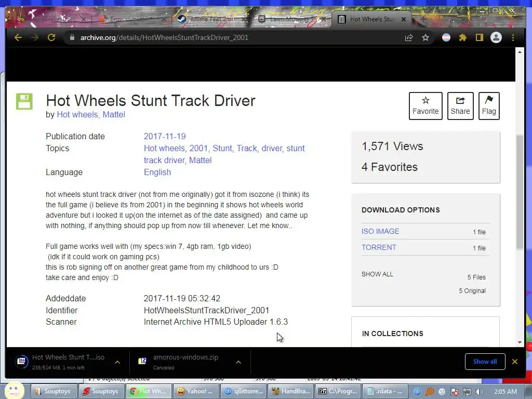Image resolution: width=532 pixels, height=399 pixels.
Task: Switch to the Anime Feet Steam tab
Action: point(212,19)
